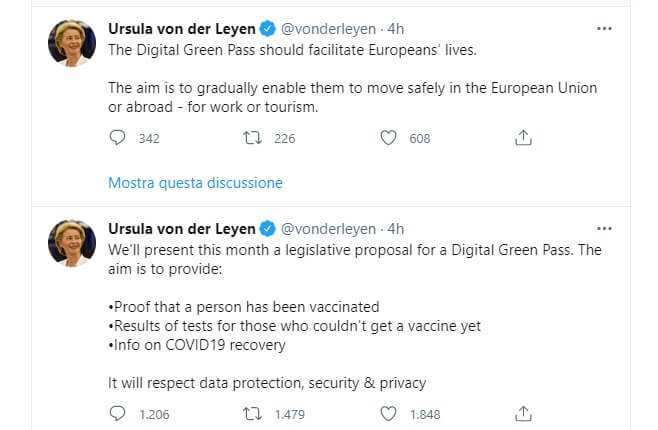Open more options menu on first tweet

pyautogui.click(x=604, y=29)
